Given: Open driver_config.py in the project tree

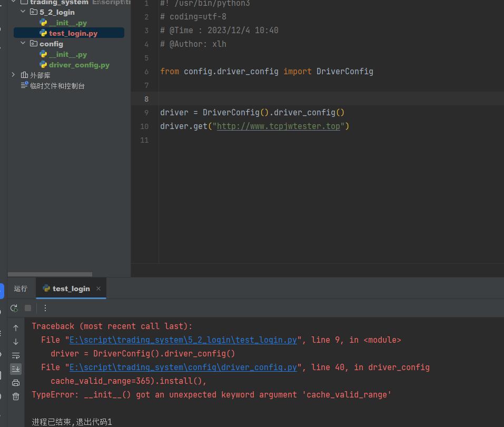Looking at the screenshot, I should pyautogui.click(x=79, y=65).
